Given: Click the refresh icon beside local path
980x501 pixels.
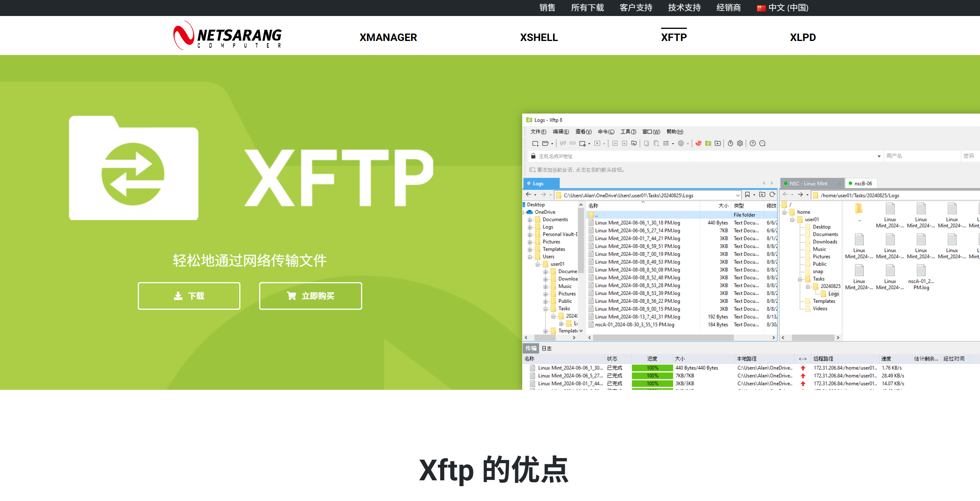Looking at the screenshot, I should (x=772, y=195).
